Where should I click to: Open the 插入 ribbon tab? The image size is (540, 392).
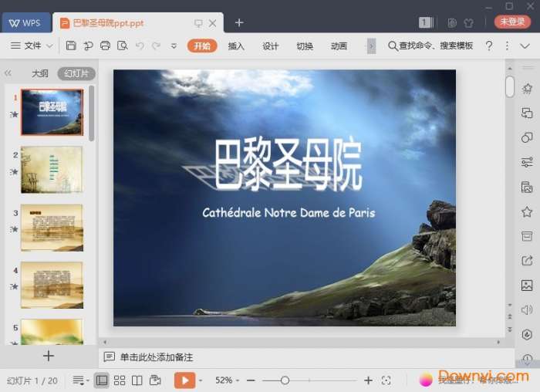[x=236, y=46]
